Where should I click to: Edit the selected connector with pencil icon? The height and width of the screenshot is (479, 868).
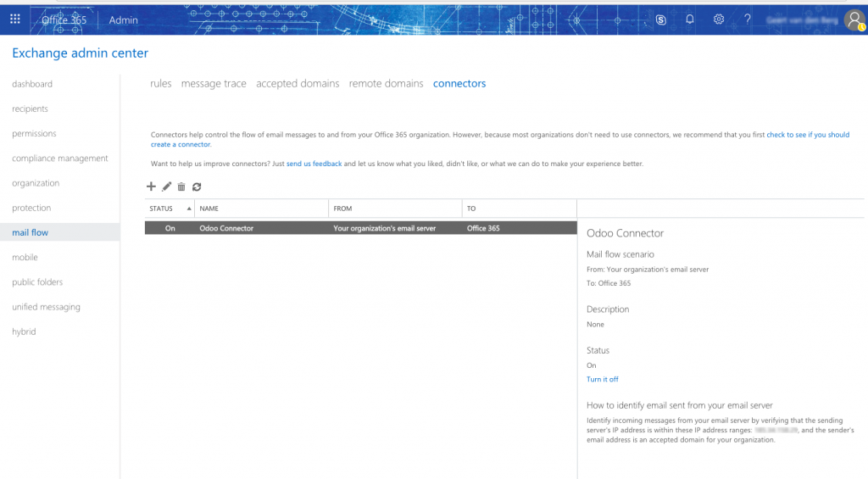coord(166,187)
